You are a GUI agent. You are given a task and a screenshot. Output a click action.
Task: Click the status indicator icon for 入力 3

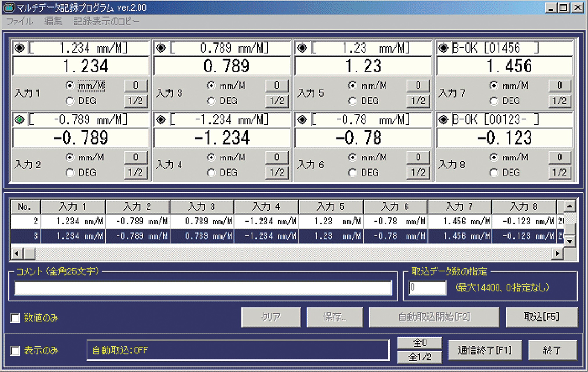coord(161,48)
